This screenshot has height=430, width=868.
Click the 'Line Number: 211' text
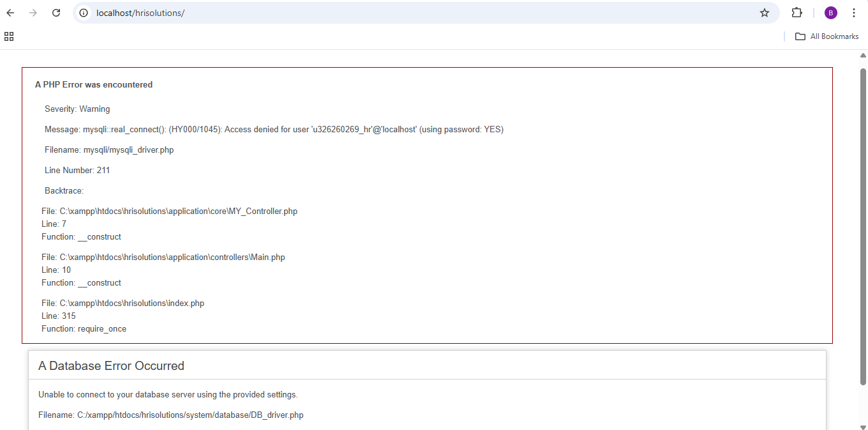tap(77, 171)
